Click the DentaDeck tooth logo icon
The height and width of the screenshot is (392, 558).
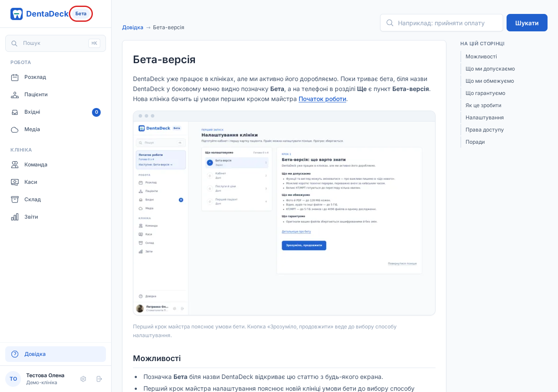pos(17,14)
